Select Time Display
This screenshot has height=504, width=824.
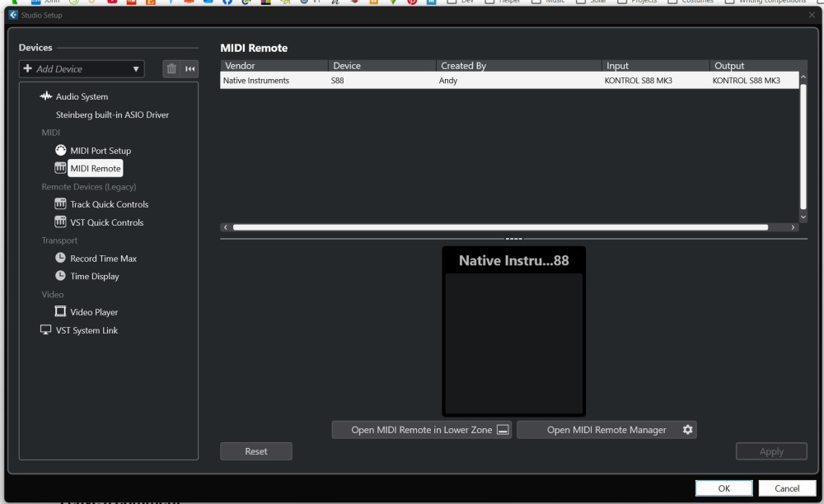click(x=95, y=276)
